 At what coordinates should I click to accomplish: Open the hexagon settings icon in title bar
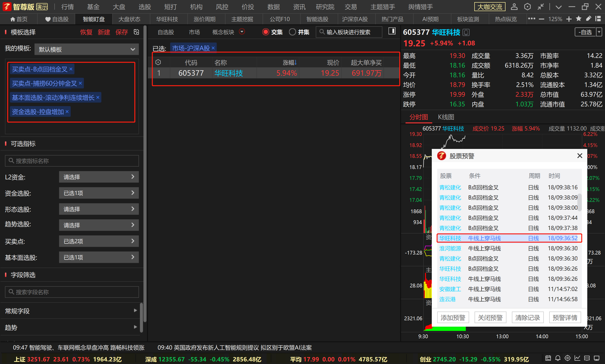527,7
